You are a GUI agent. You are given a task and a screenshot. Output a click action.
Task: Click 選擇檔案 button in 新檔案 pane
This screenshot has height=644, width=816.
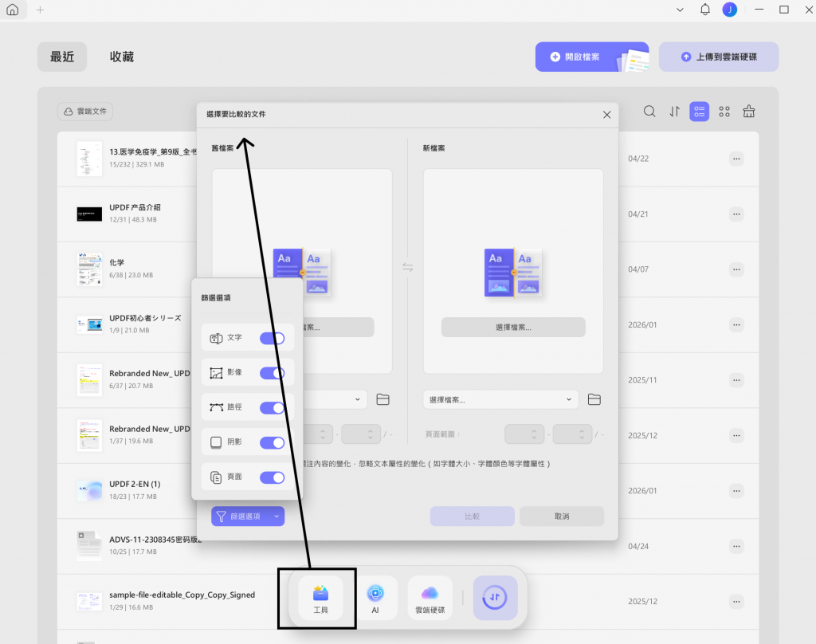coord(513,327)
